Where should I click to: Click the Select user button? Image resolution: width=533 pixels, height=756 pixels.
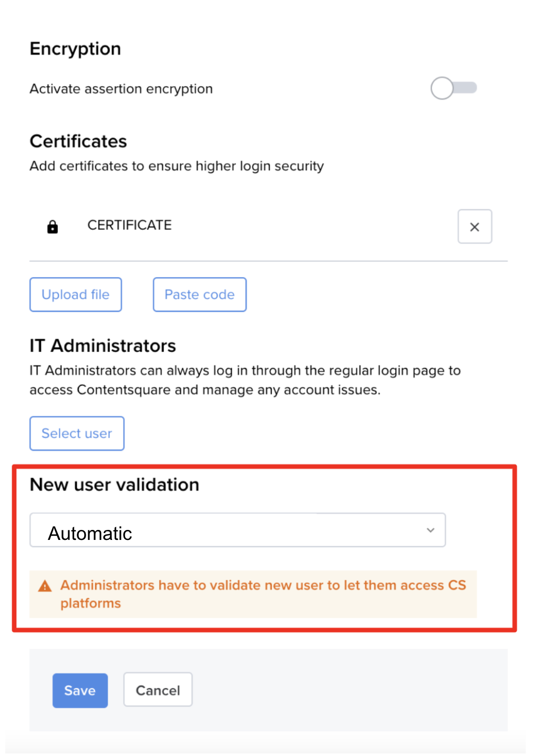(x=77, y=433)
